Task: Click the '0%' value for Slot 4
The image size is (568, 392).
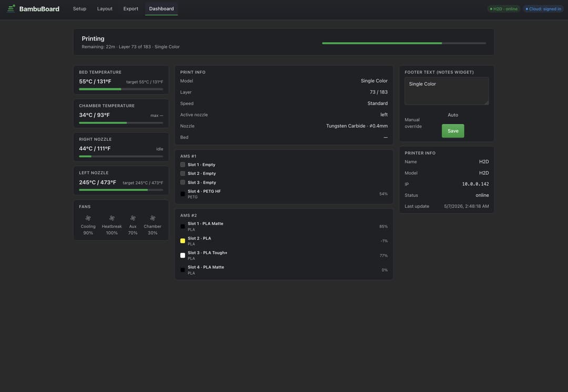Action: point(384,270)
